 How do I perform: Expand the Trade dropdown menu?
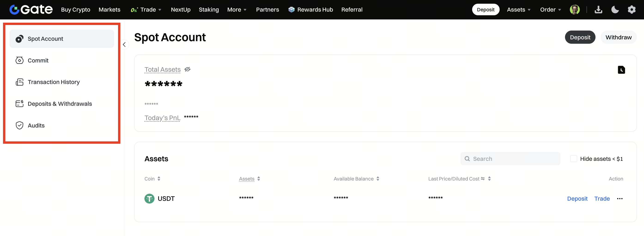click(151, 9)
